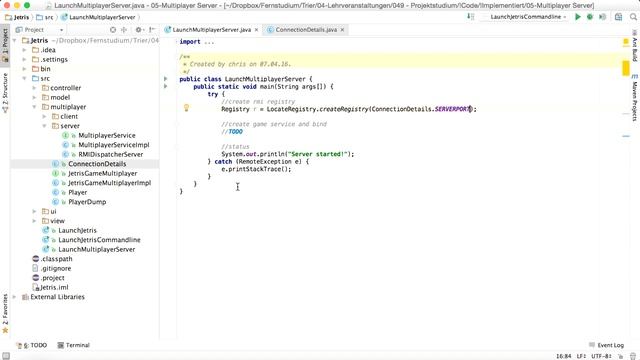The width and height of the screenshot is (640, 360).
Task: Open the Event Log
Action: [607, 345]
